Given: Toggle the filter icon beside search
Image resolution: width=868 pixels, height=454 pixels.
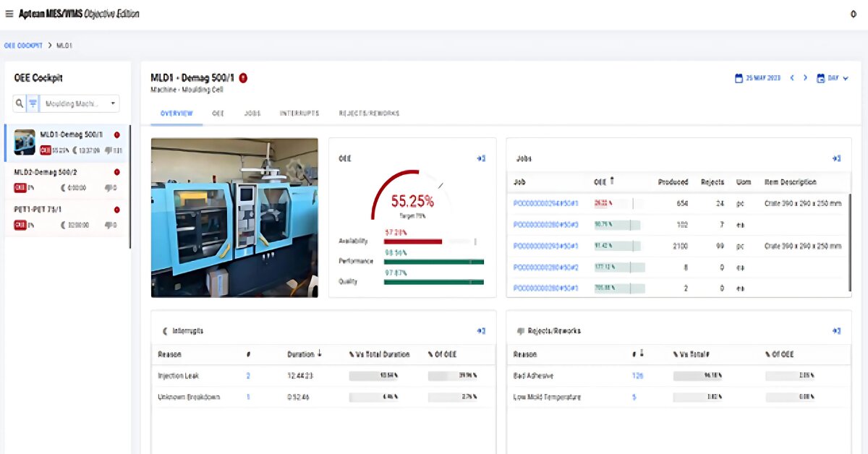Looking at the screenshot, I should coord(33,103).
